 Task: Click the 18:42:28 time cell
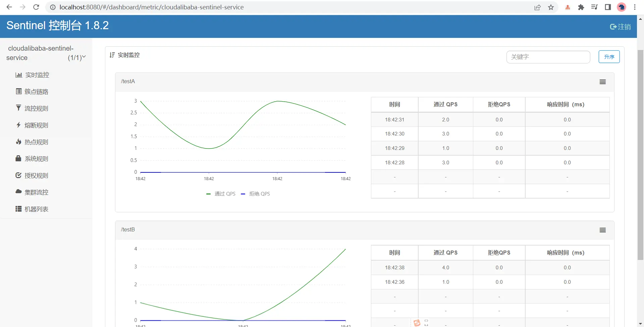pyautogui.click(x=394, y=162)
